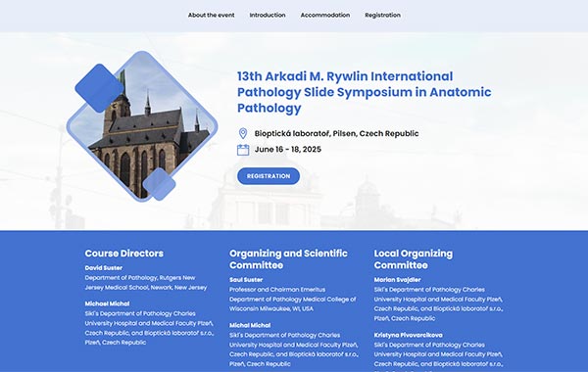
Task: Click the Professor and Chairman Emeritus line
Action: pyautogui.click(x=277, y=290)
